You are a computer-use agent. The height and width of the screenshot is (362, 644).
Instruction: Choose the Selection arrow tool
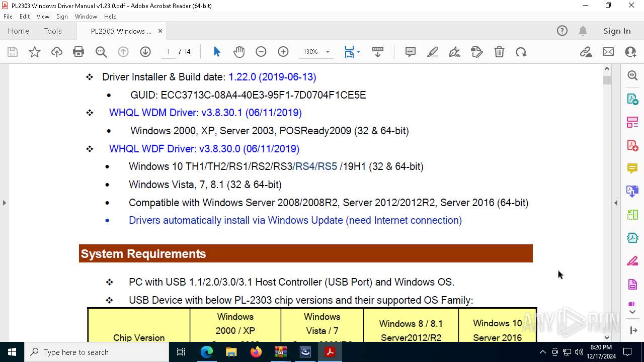(x=217, y=52)
